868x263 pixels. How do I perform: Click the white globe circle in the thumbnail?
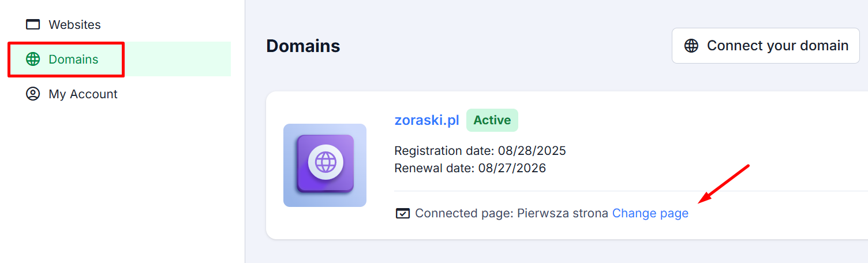tap(325, 162)
